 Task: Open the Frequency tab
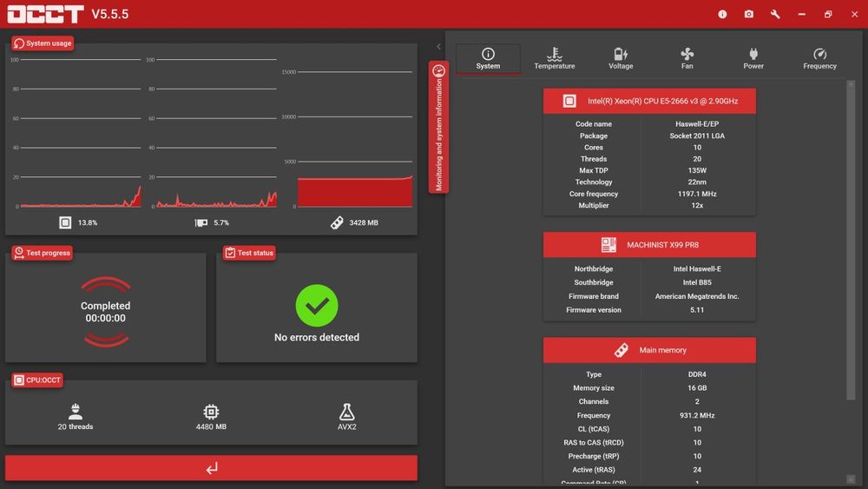click(x=820, y=59)
